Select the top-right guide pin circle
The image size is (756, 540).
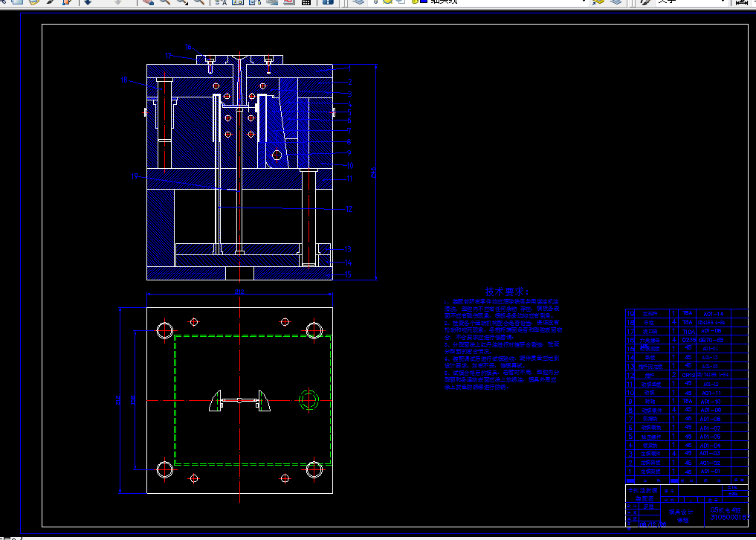(x=314, y=331)
